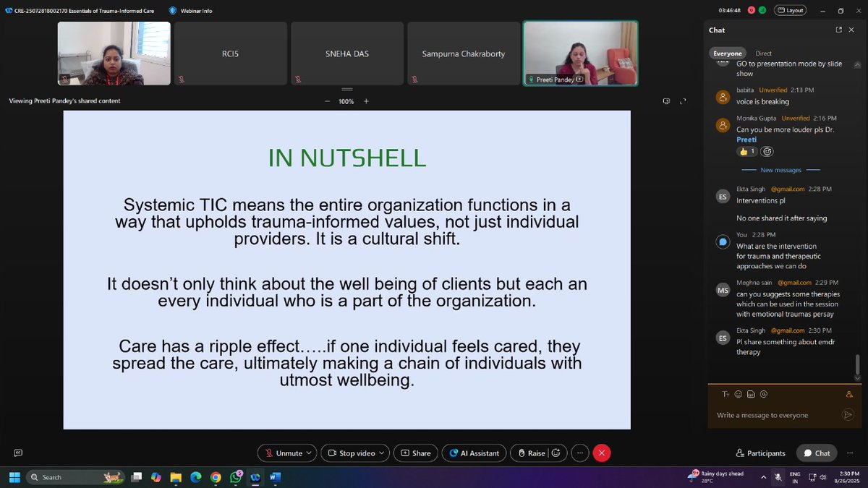Select the SNEHA DAS participant tile
868x488 pixels.
[x=346, y=53]
